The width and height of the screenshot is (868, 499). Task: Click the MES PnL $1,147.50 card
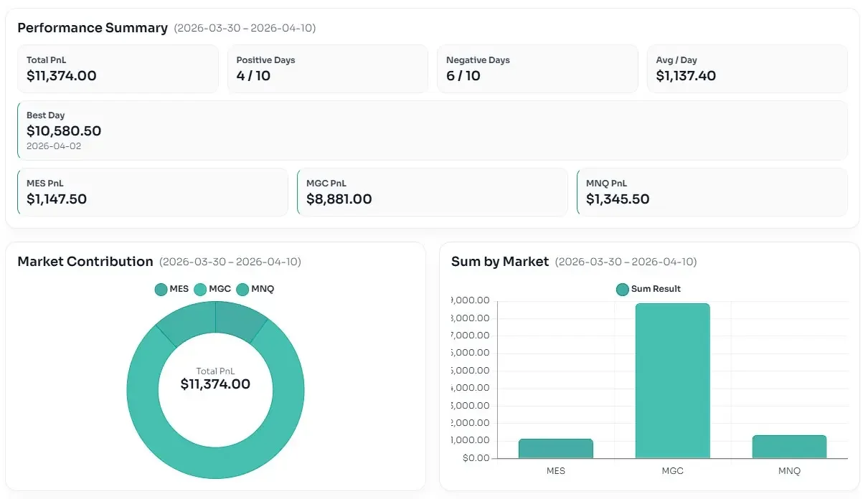point(152,192)
